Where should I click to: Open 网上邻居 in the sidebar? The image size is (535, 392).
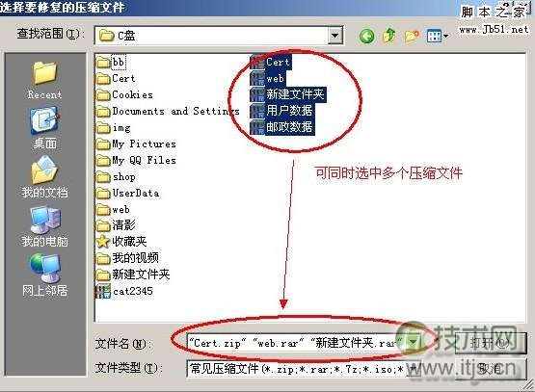(x=44, y=275)
